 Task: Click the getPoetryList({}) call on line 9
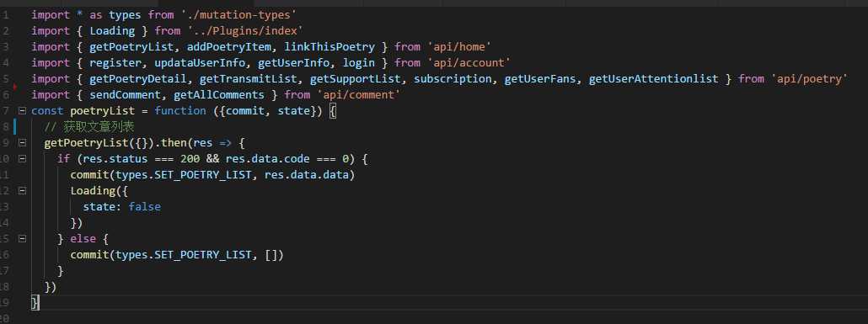(96, 143)
